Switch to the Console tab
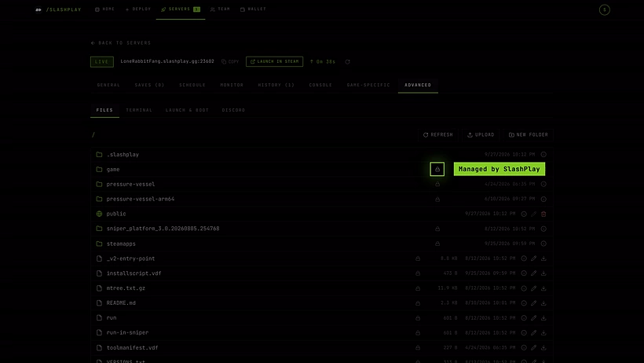Screen dimensions: 644x363 (320, 85)
